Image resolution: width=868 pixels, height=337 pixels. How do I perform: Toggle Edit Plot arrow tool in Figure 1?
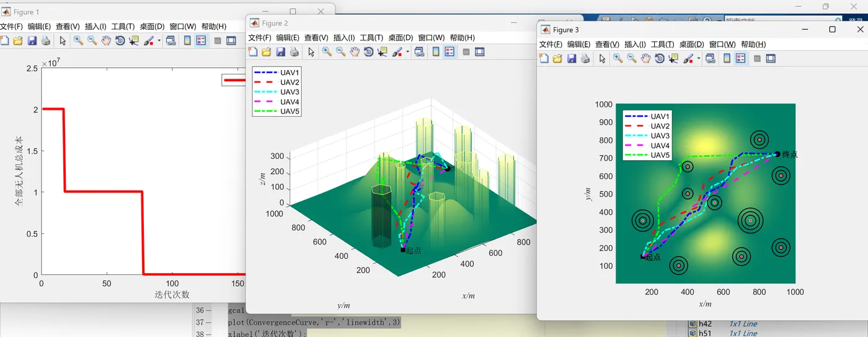click(x=63, y=41)
